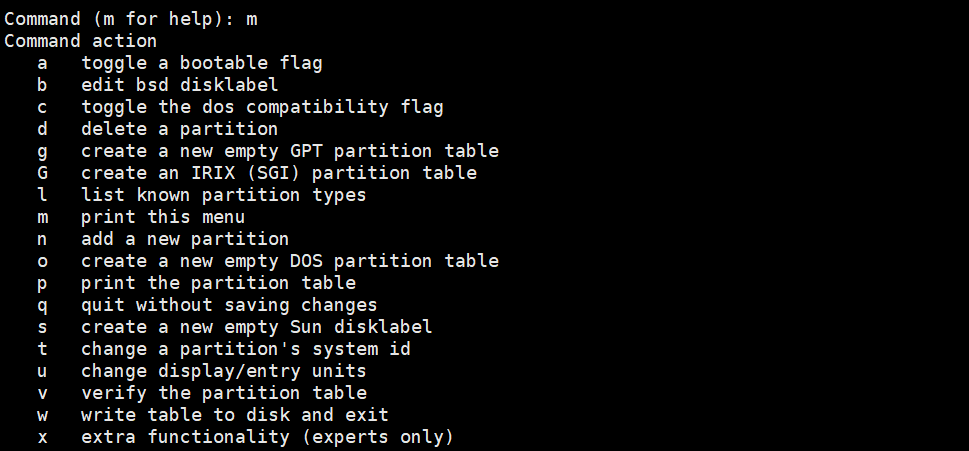Select 'create a new empty GPT partition table'
This screenshot has width=969, height=451.
(x=289, y=151)
